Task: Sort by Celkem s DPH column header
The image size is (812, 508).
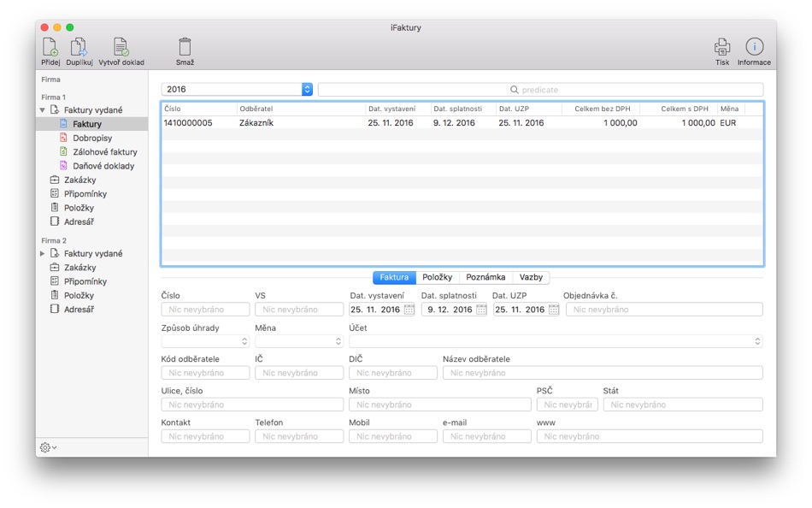Action: pyautogui.click(x=679, y=109)
